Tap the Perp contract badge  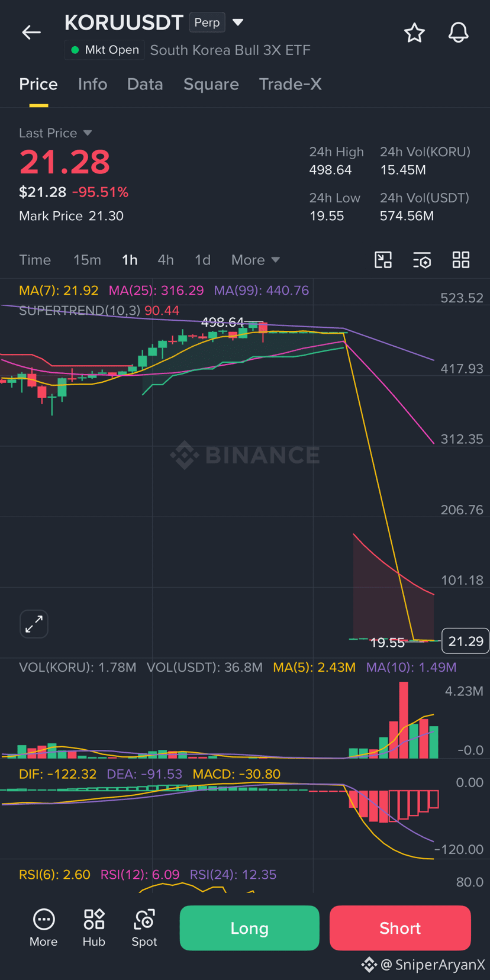click(207, 22)
